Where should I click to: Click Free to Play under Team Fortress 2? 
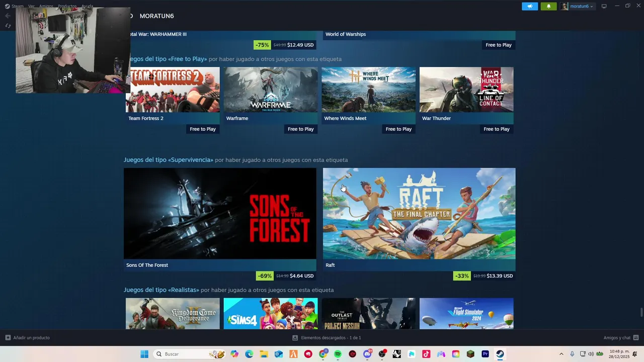click(203, 129)
